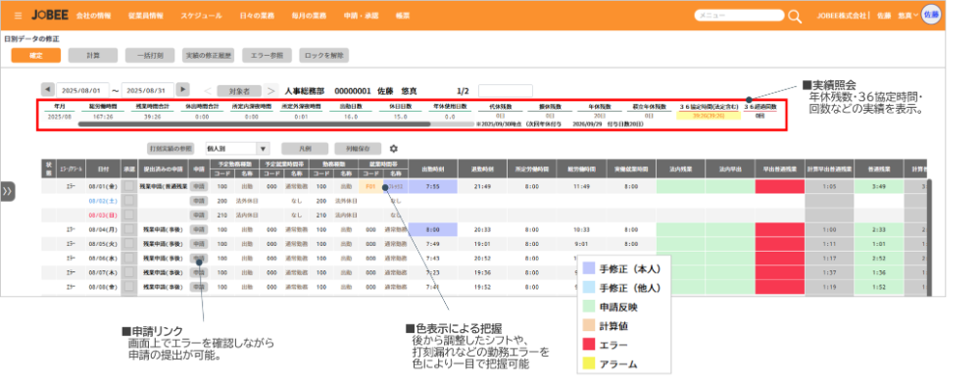Click 申請 button in 08/04(月) row
Image resolution: width=980 pixels, height=384 pixels.
point(199,230)
